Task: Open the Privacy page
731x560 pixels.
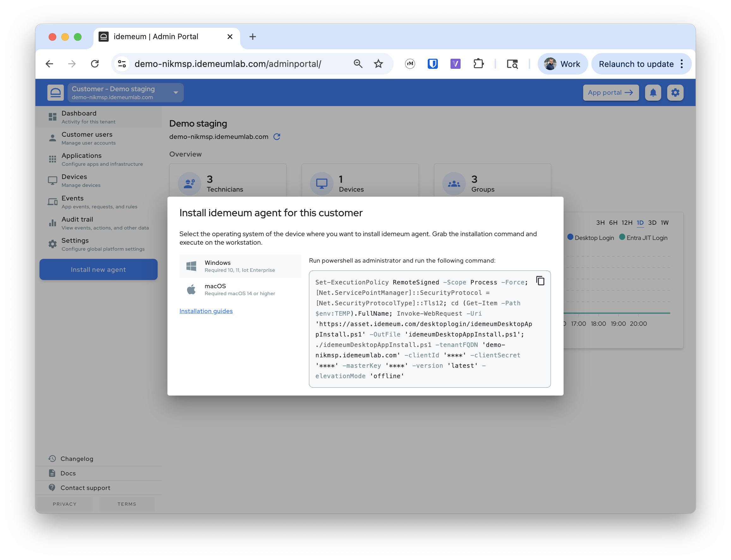Action: click(64, 504)
